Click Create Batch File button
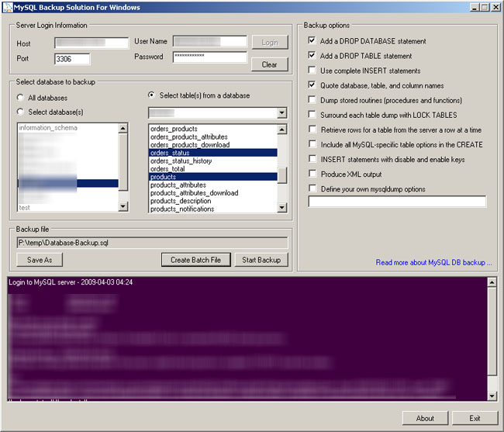 point(195,260)
